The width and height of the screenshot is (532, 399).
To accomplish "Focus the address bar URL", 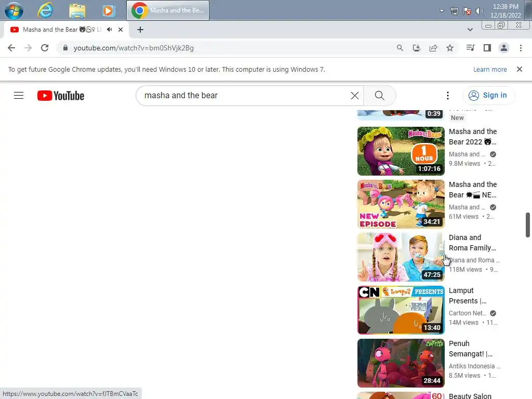I will (x=134, y=48).
